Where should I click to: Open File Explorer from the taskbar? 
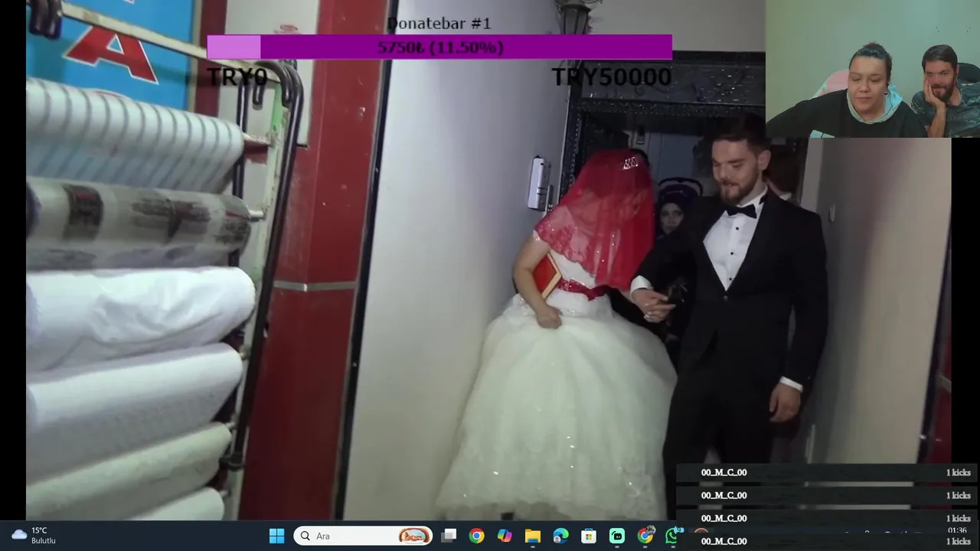point(533,536)
